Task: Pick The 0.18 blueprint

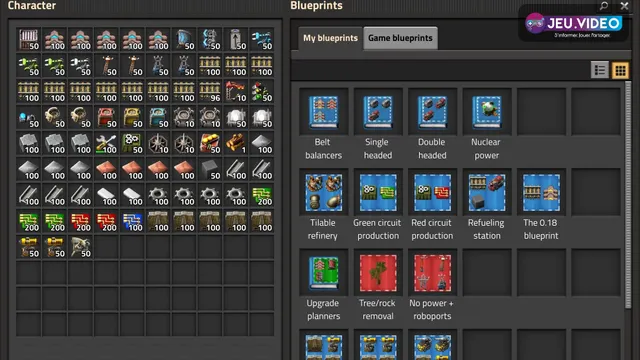Action: coord(541,192)
